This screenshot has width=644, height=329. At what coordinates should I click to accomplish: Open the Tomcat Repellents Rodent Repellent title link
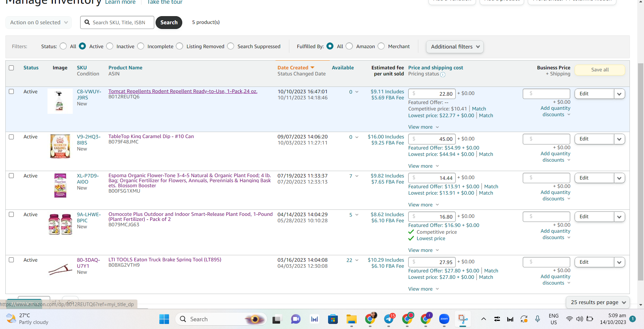(183, 91)
